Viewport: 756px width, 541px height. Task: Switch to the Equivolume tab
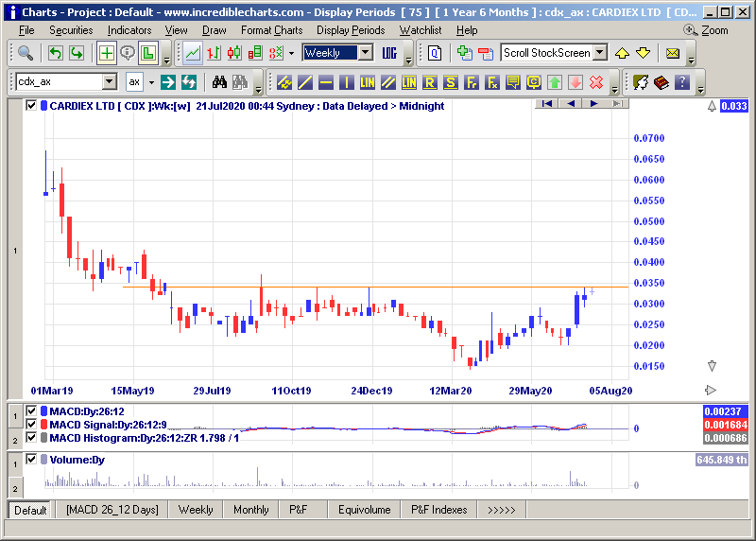[x=365, y=510]
